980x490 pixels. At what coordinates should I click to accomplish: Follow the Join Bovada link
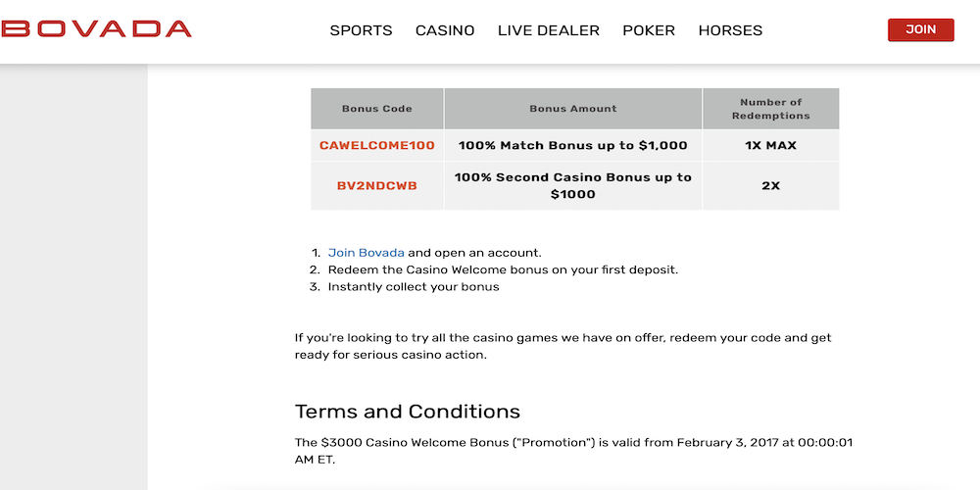pos(366,253)
